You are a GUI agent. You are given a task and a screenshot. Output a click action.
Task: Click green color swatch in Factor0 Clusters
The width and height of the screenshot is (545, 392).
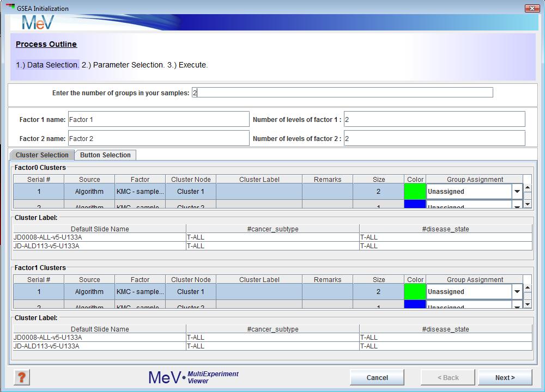coord(415,192)
